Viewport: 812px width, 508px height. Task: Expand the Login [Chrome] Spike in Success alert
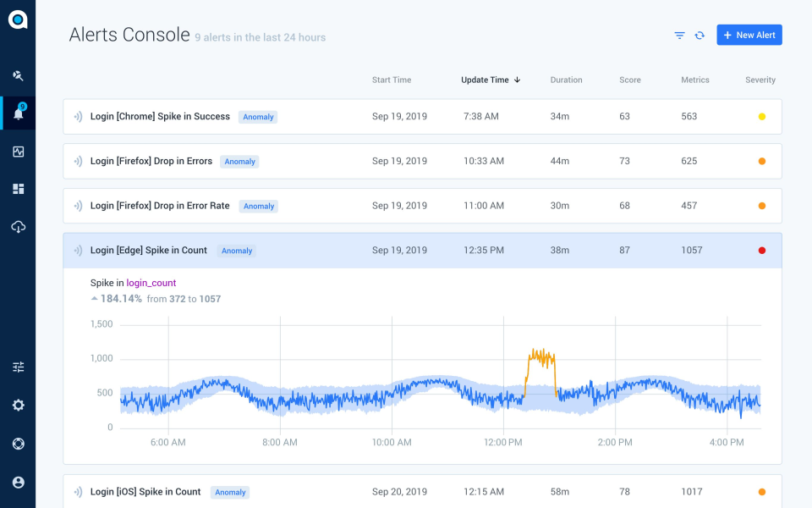point(423,117)
